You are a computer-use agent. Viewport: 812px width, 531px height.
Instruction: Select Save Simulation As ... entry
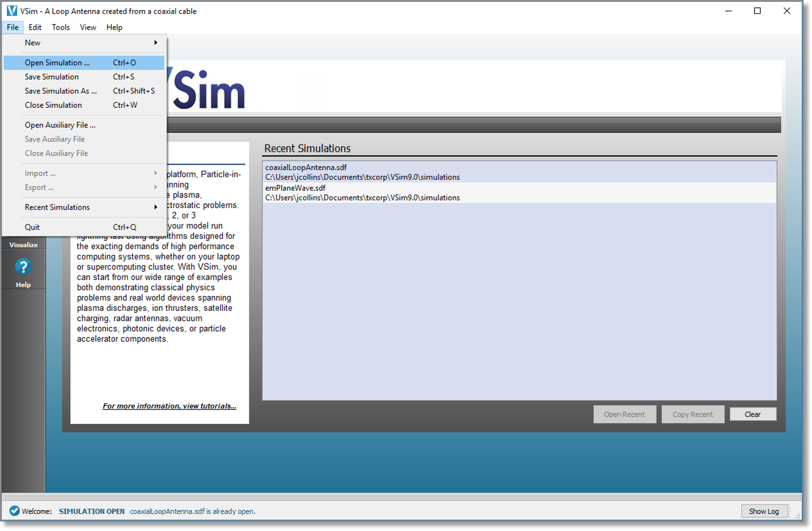84,91
